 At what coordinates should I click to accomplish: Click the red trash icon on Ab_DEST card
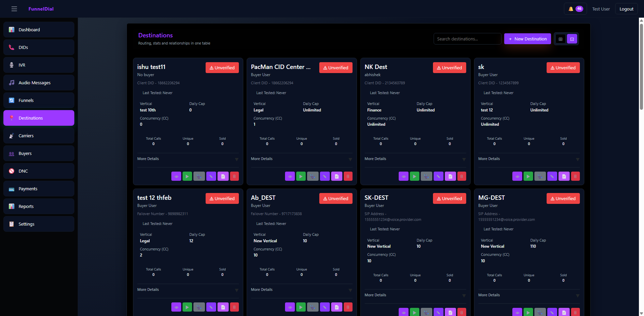tap(348, 307)
